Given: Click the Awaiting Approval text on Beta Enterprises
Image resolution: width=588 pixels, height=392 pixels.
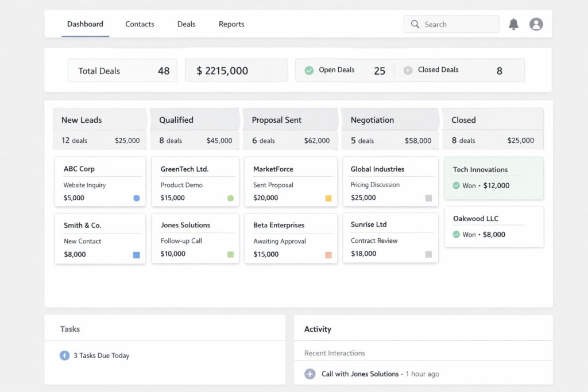Looking at the screenshot, I should pyautogui.click(x=280, y=242).
